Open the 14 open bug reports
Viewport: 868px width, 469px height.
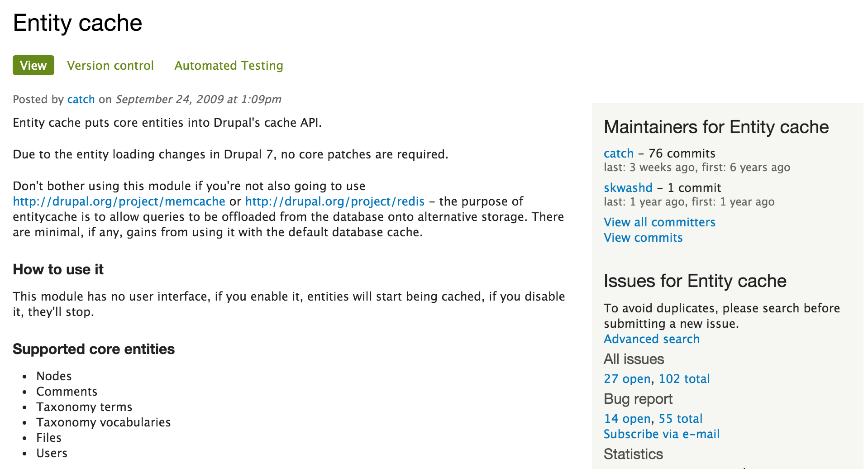(x=627, y=419)
